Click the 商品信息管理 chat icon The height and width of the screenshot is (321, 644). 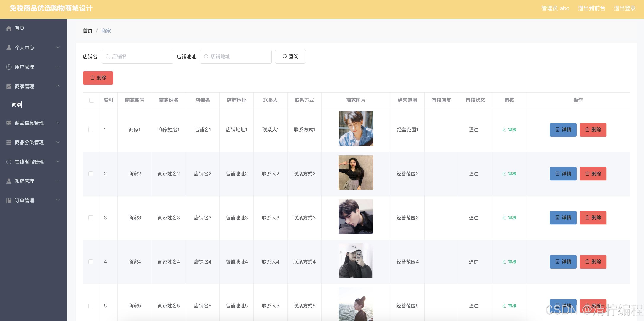pos(9,123)
